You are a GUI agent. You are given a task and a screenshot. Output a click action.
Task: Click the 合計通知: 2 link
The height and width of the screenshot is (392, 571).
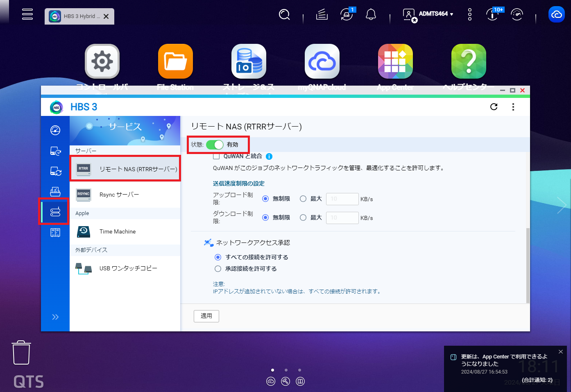[x=537, y=380]
